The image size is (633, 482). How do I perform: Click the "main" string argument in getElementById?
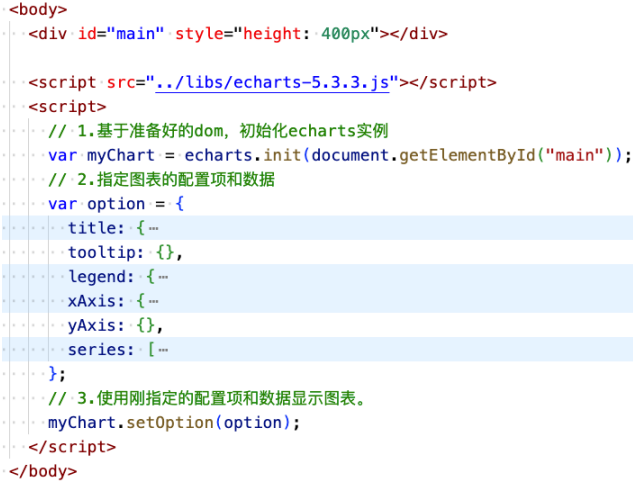tap(574, 155)
